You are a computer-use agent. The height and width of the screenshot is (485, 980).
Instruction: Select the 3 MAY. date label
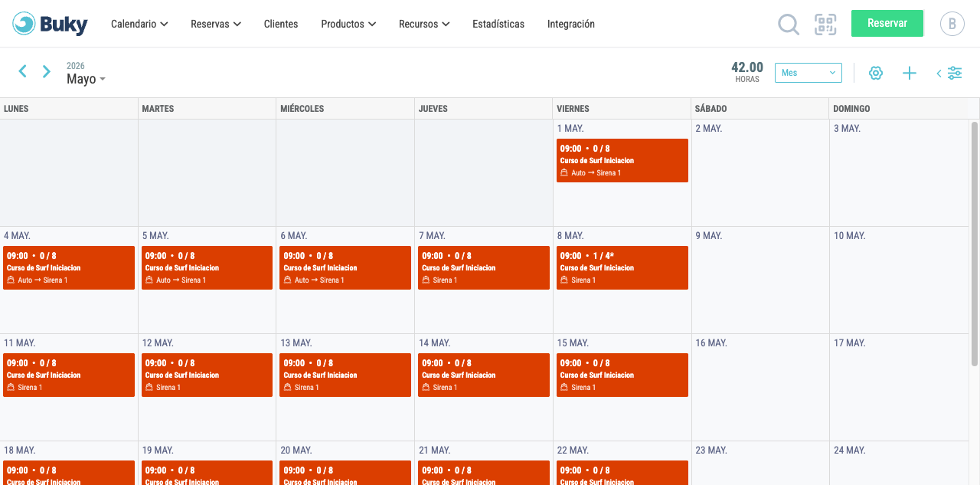[847, 129]
